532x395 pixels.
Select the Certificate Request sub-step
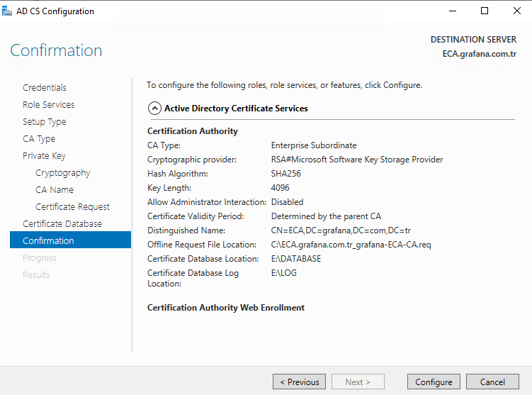[x=72, y=206]
